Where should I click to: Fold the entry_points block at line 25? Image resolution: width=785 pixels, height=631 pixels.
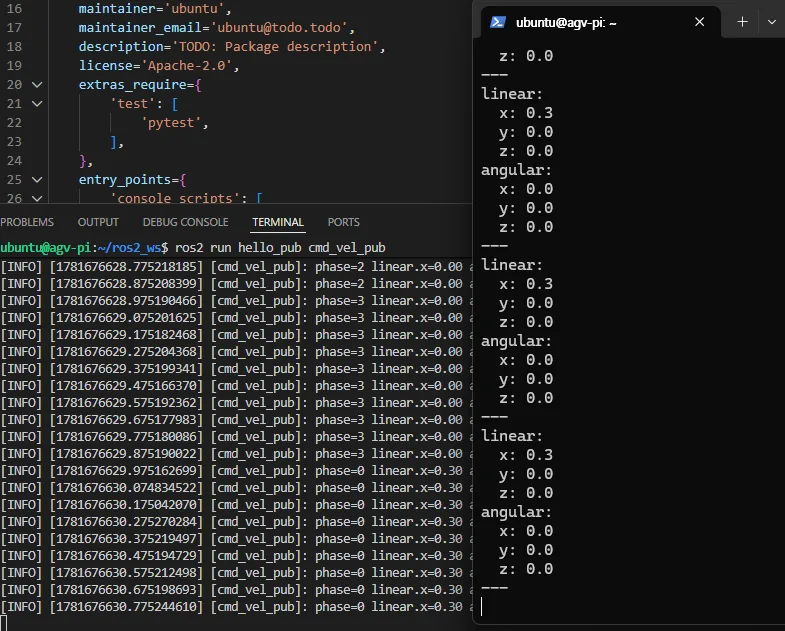click(x=37, y=180)
